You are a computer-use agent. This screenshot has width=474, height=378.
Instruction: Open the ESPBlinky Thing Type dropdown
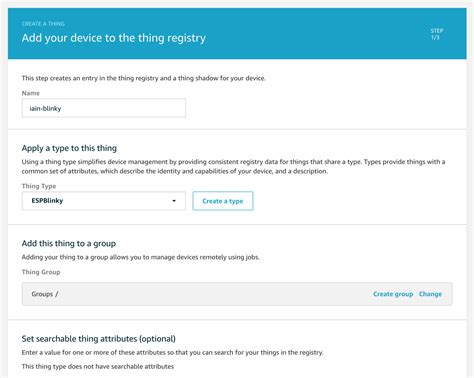[104, 201]
